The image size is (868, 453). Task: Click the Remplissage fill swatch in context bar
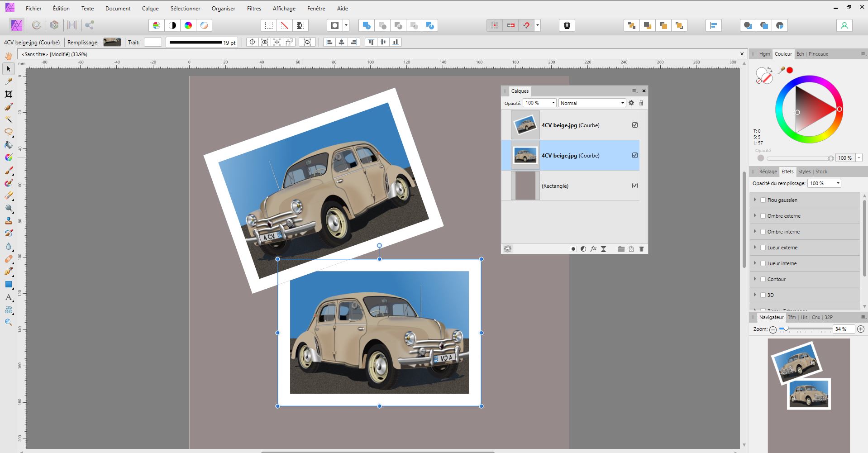click(112, 42)
